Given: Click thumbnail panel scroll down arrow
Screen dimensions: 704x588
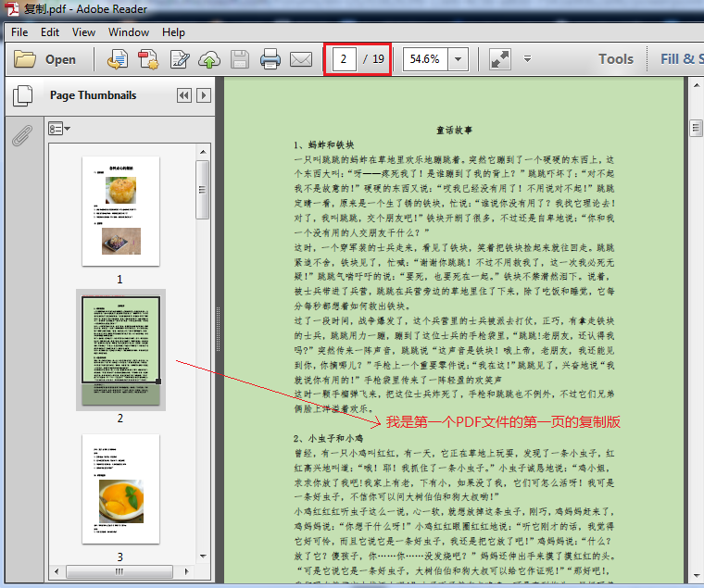Looking at the screenshot, I should click(203, 557).
